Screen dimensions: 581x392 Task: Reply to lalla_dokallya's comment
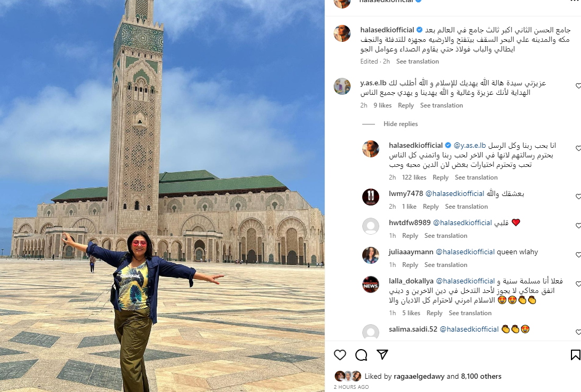point(434,313)
